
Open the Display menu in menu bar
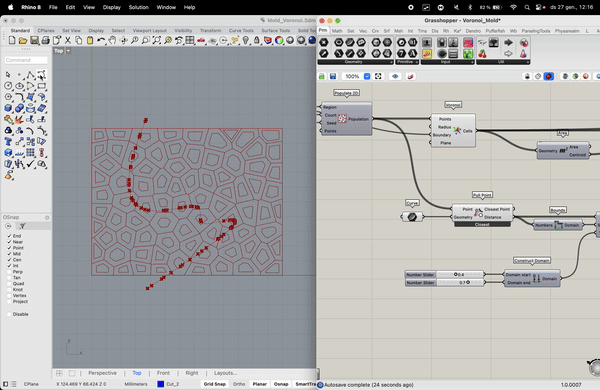point(112,7)
